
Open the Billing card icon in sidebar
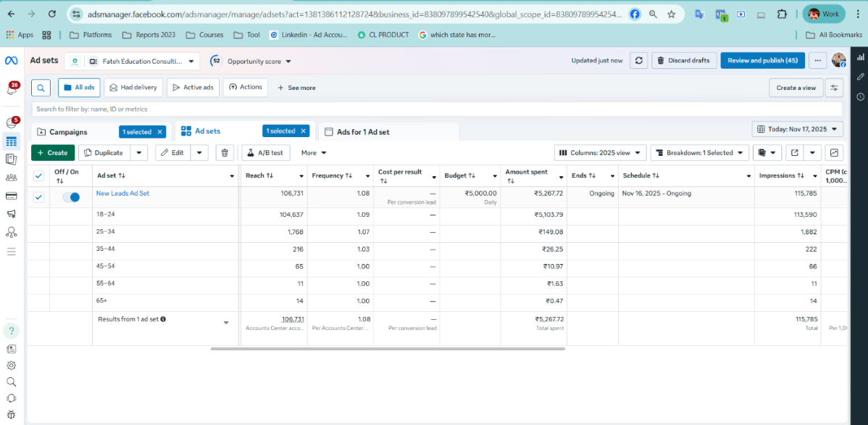click(x=11, y=196)
